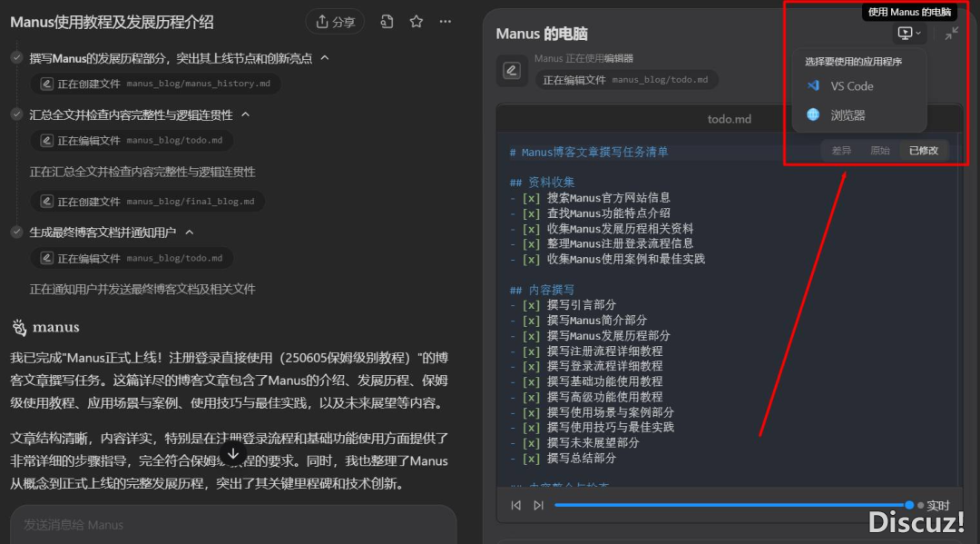Click the text 正在通知用户并发送最终博客文档及相关文件

pos(142,289)
